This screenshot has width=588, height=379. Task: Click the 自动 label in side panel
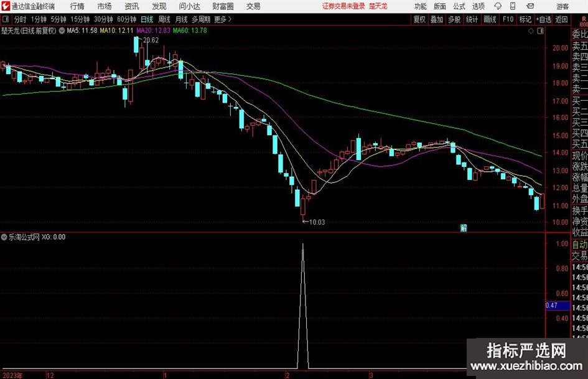[x=580, y=245]
